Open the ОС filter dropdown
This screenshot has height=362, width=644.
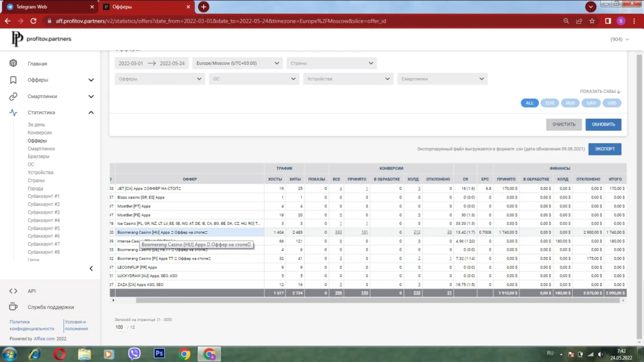tap(253, 79)
